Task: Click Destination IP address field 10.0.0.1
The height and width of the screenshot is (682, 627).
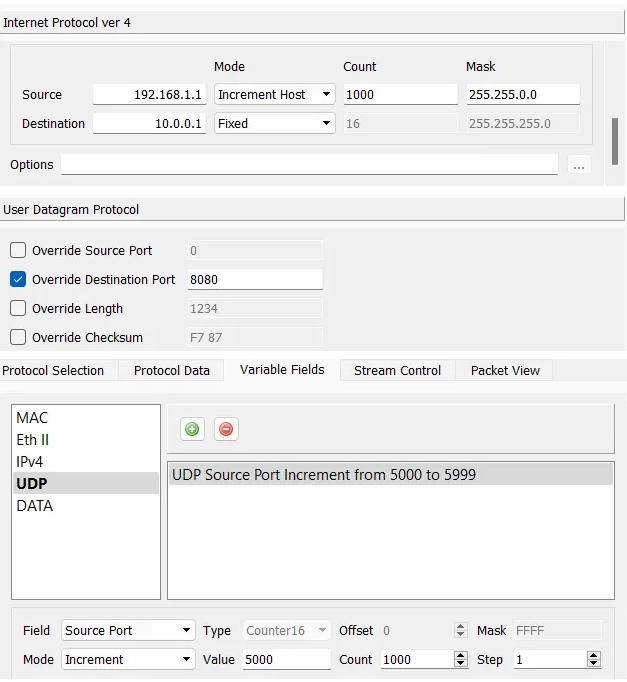Action: (149, 124)
